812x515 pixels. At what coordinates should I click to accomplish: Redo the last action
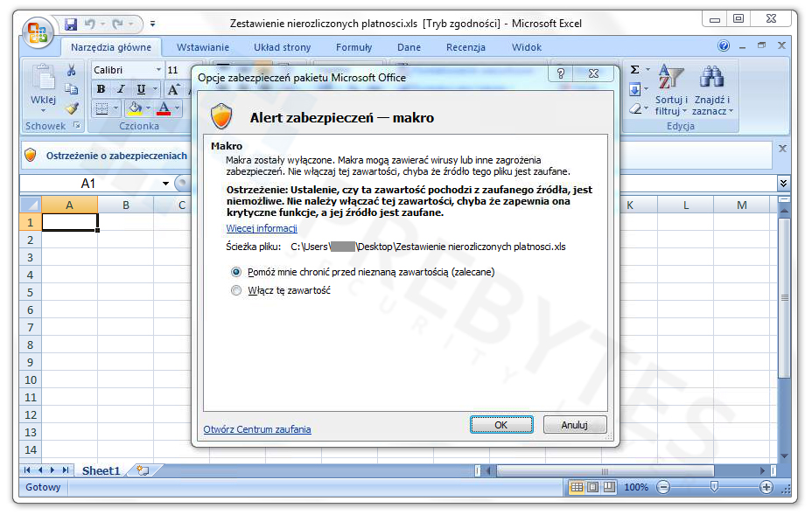[118, 24]
